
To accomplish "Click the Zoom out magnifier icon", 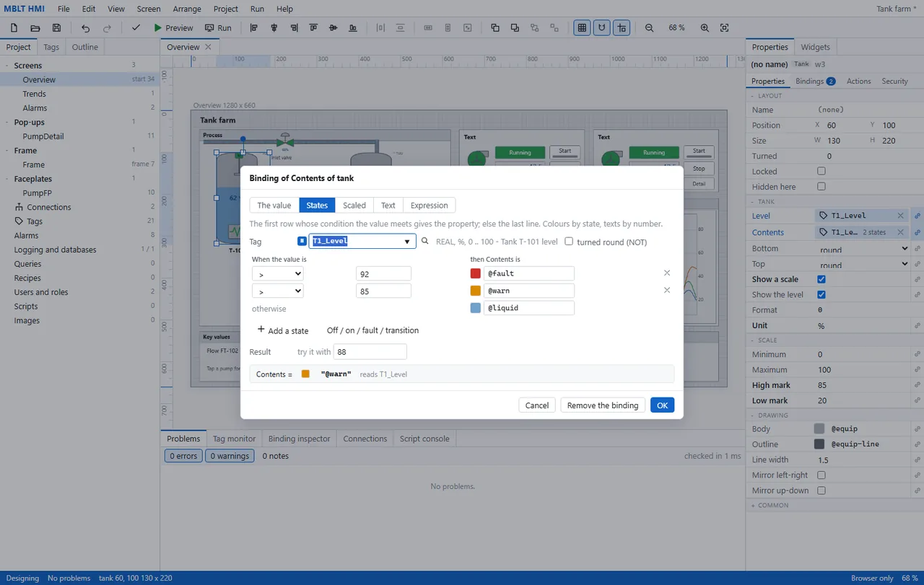I will click(x=649, y=28).
